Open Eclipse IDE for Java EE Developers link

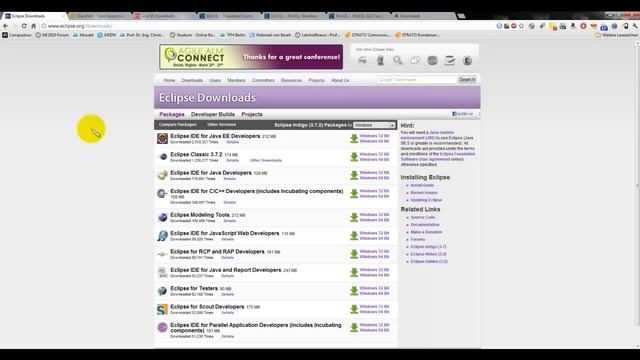click(215, 136)
